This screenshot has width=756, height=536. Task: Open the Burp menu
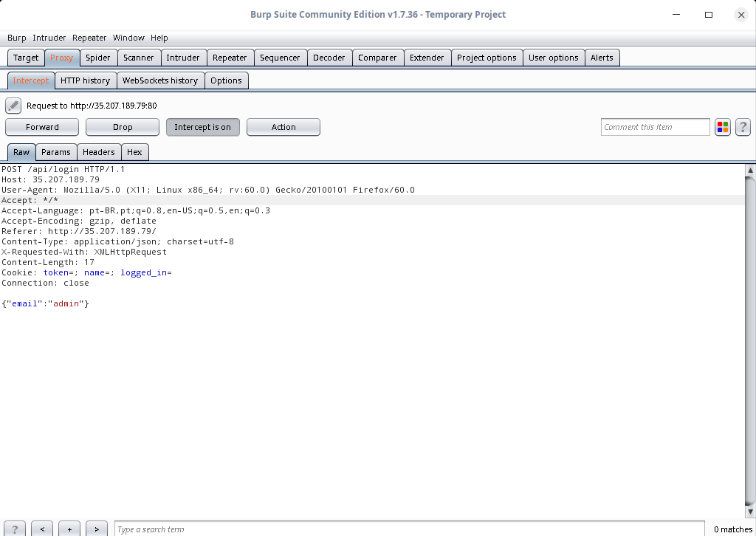point(16,38)
